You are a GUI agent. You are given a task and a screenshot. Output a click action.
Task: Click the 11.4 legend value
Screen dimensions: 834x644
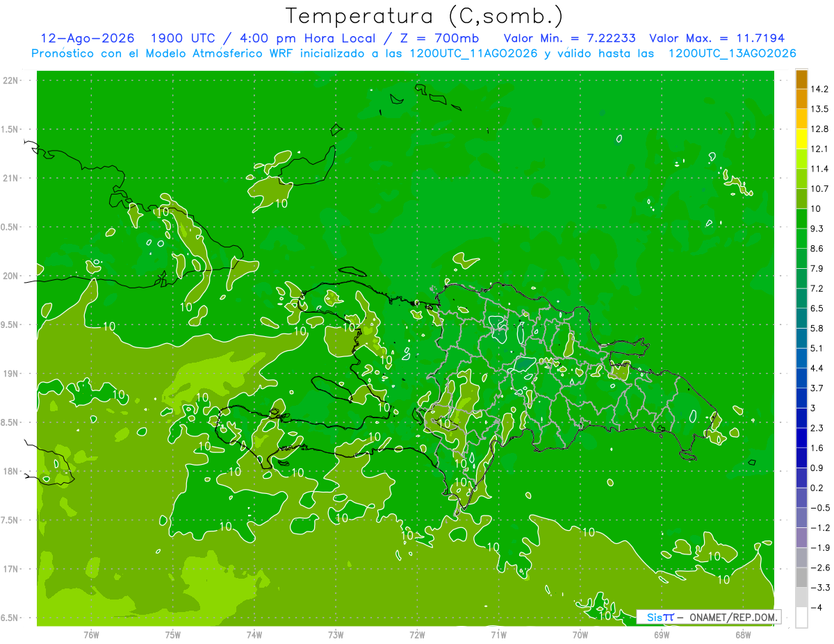(819, 169)
